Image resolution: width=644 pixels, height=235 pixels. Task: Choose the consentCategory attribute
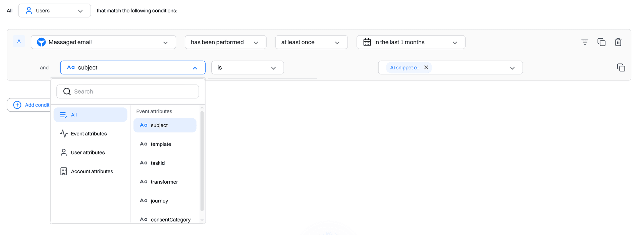[x=165, y=220]
